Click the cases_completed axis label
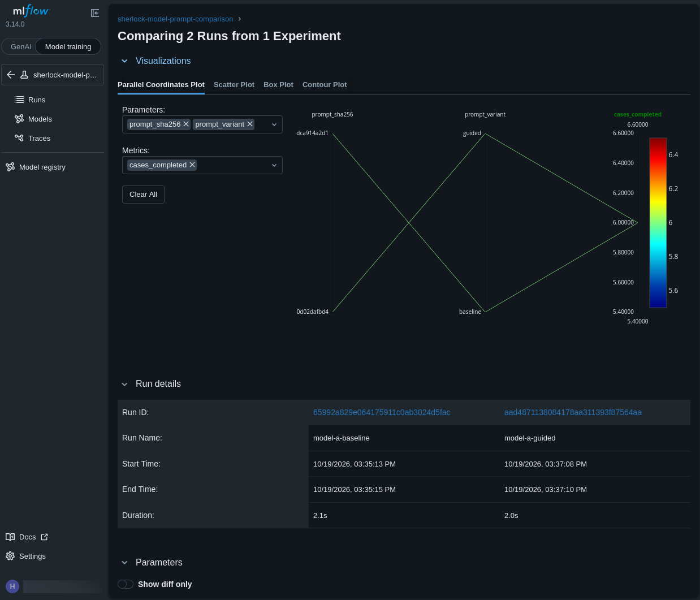Screen dimensions: 700x600 [x=638, y=114]
